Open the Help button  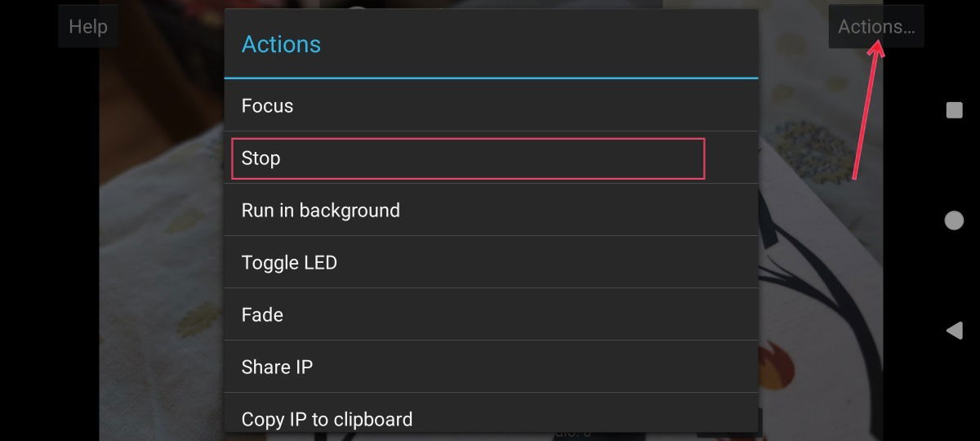[88, 27]
